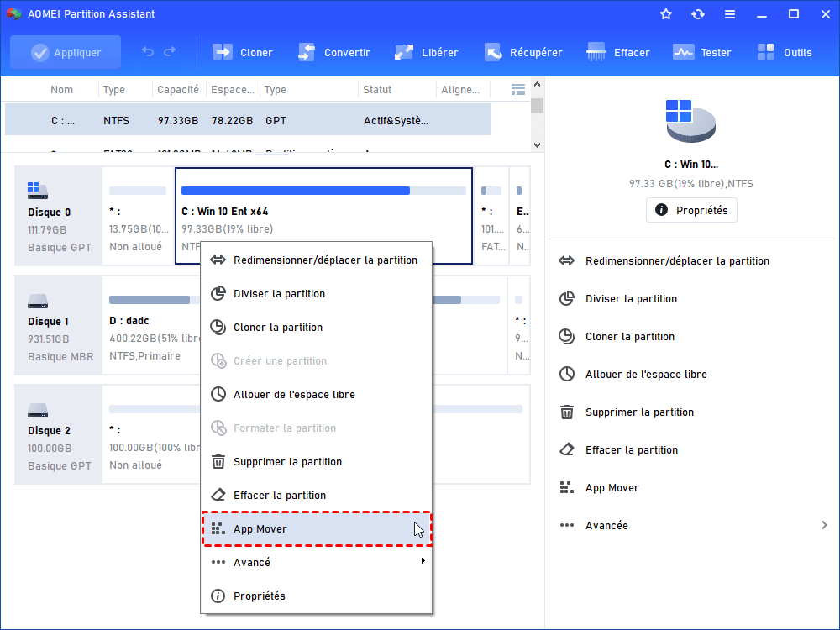Image resolution: width=840 pixels, height=630 pixels.
Task: Choose Allouer de l'espace libre in context menu
Action: (316, 394)
